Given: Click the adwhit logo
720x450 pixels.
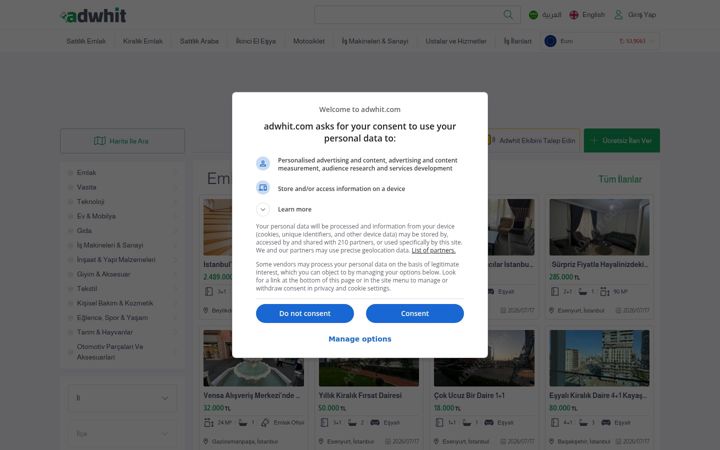Looking at the screenshot, I should [x=93, y=16].
